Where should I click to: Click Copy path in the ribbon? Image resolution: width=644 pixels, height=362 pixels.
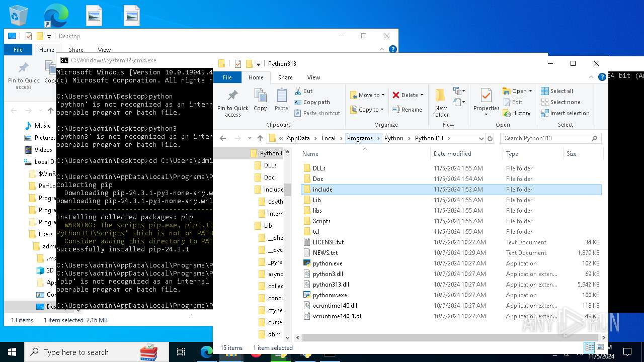pyautogui.click(x=312, y=102)
